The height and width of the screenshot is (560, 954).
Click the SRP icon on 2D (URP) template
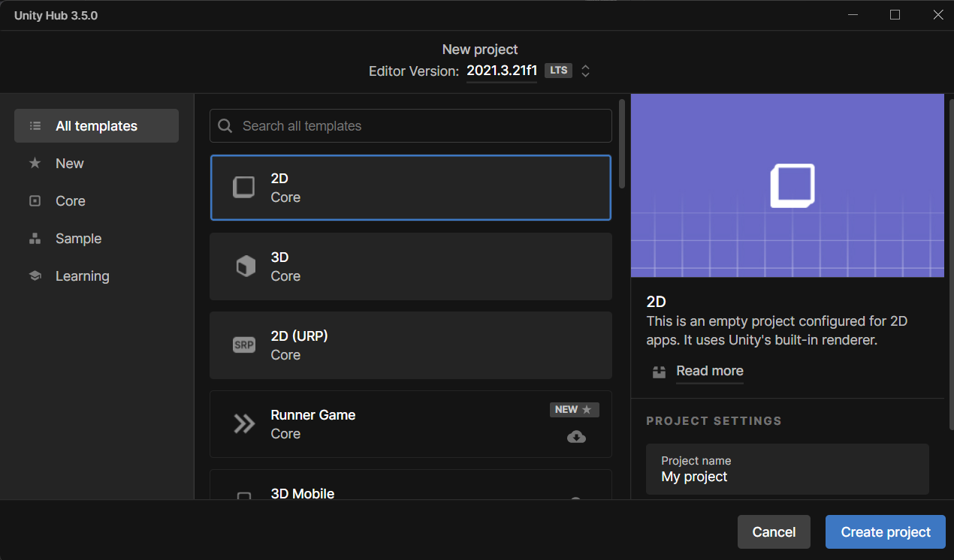[x=243, y=345]
